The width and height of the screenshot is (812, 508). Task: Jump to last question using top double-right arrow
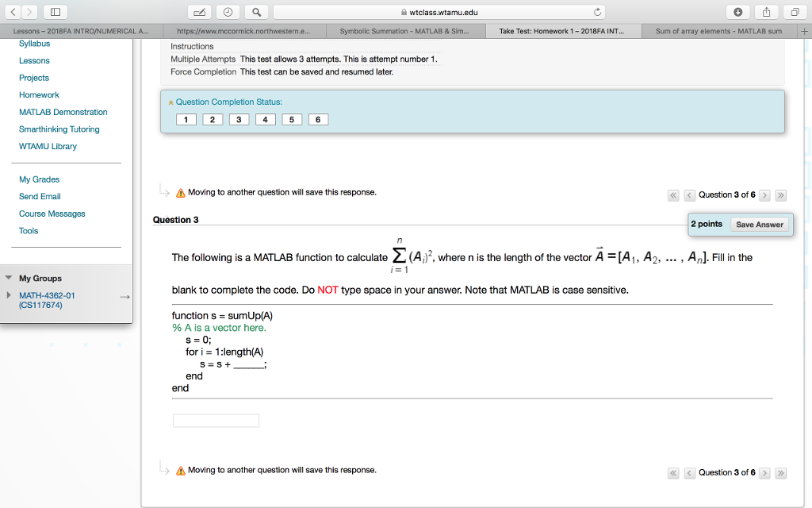[781, 195]
